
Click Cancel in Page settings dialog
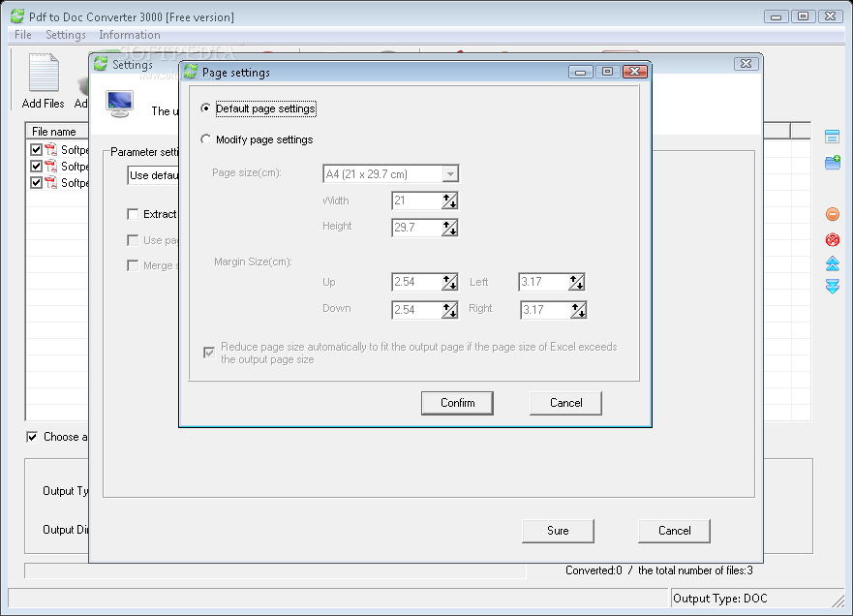point(565,403)
